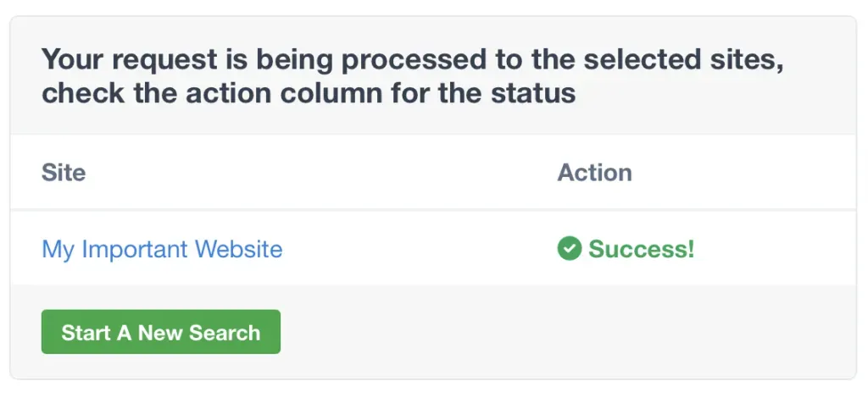Click the Action label above Success!
This screenshot has width=868, height=403.
point(594,173)
